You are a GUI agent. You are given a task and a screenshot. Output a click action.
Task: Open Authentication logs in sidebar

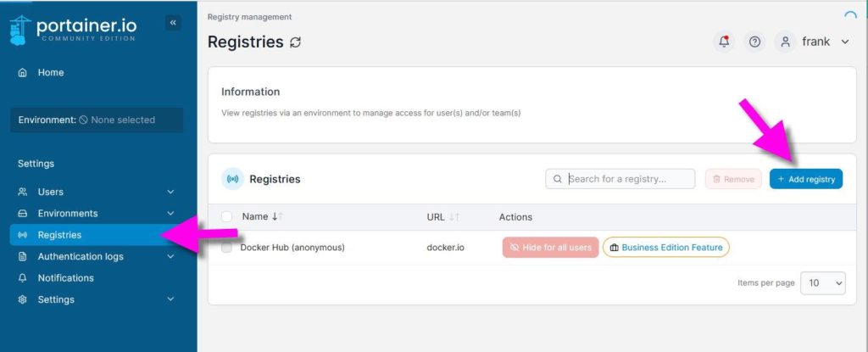(x=81, y=257)
